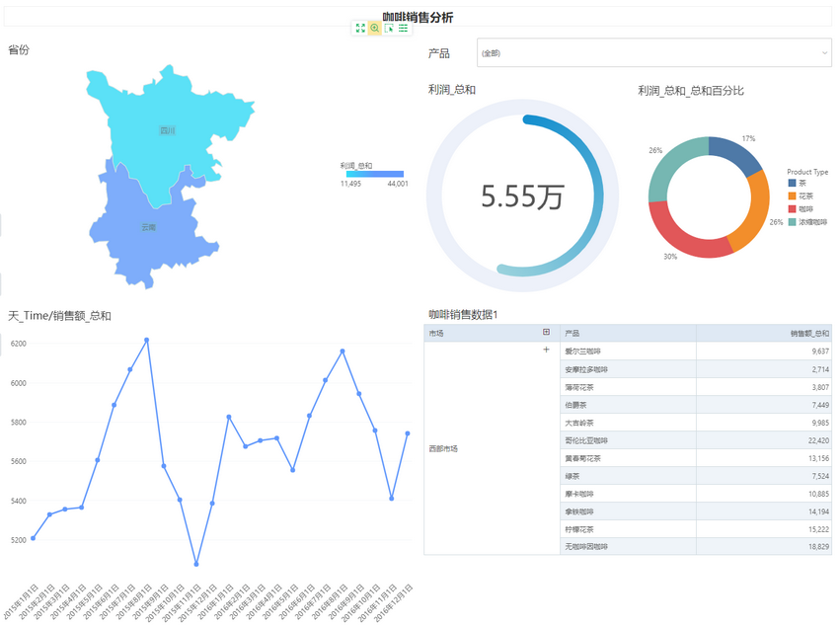Open the 产品 filter dropdown
Viewport: 840px width, 627px height.
tap(652, 52)
